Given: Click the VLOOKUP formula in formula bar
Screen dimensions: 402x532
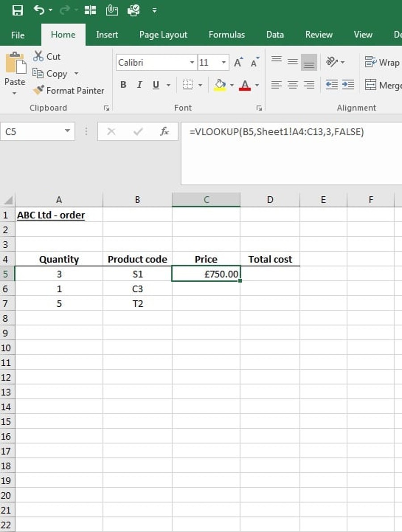Looking at the screenshot, I should click(276, 132).
